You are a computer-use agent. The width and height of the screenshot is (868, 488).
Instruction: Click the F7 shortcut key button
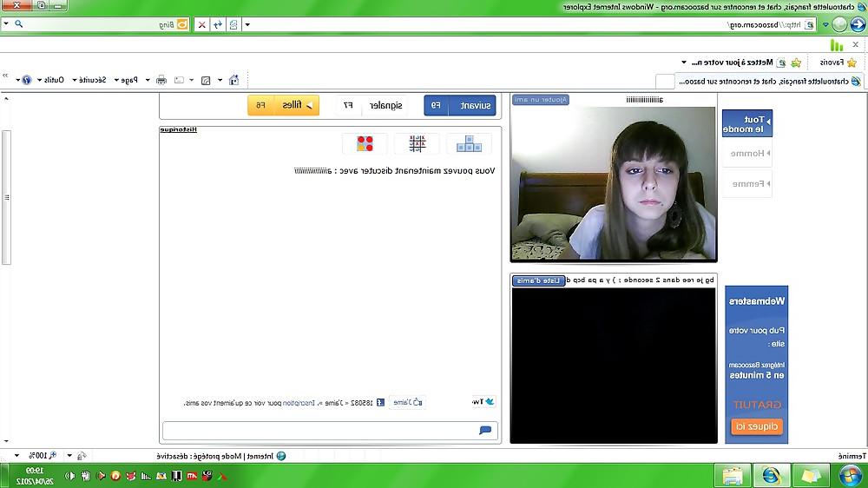point(348,105)
